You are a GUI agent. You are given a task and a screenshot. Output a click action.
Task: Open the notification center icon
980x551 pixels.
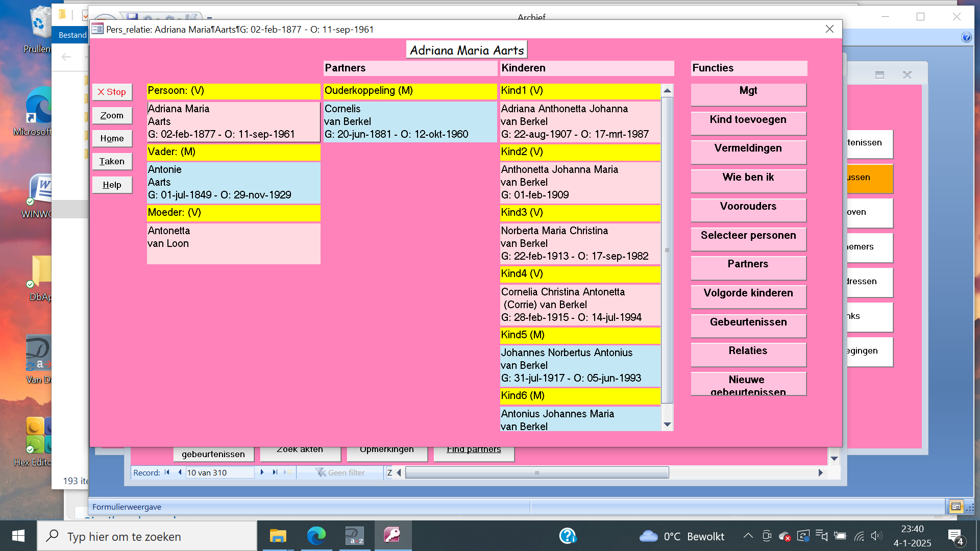[x=955, y=536]
